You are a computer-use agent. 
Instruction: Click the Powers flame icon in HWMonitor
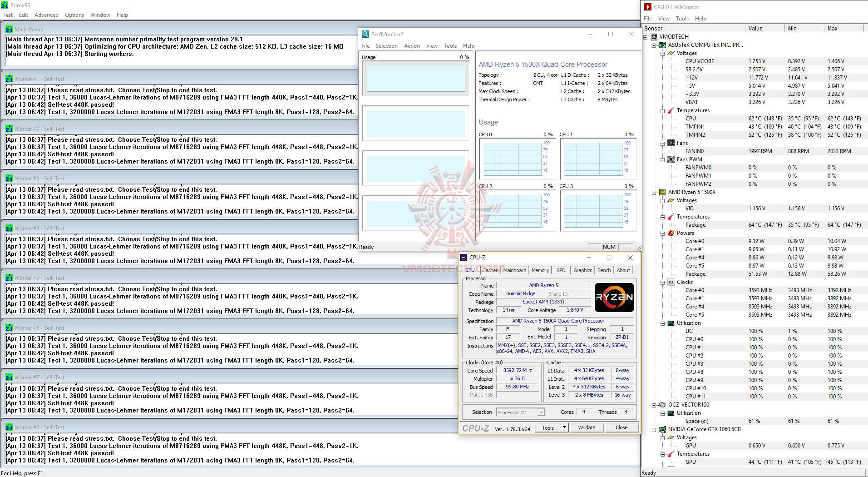671,233
